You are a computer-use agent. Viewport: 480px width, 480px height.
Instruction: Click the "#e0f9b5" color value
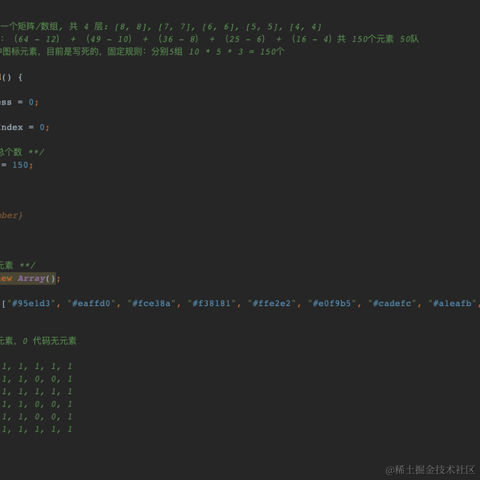coord(332,303)
